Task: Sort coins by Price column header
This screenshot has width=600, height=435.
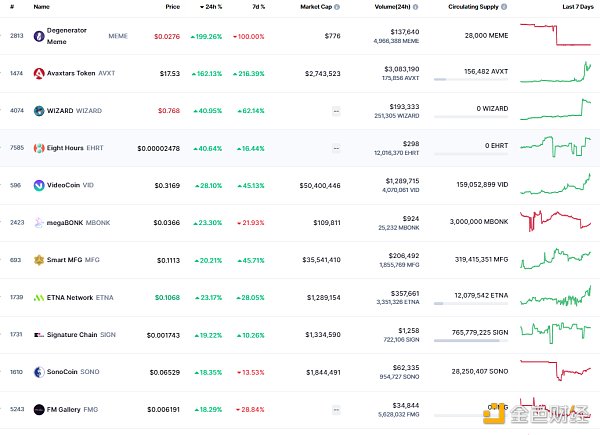Action: click(x=172, y=7)
